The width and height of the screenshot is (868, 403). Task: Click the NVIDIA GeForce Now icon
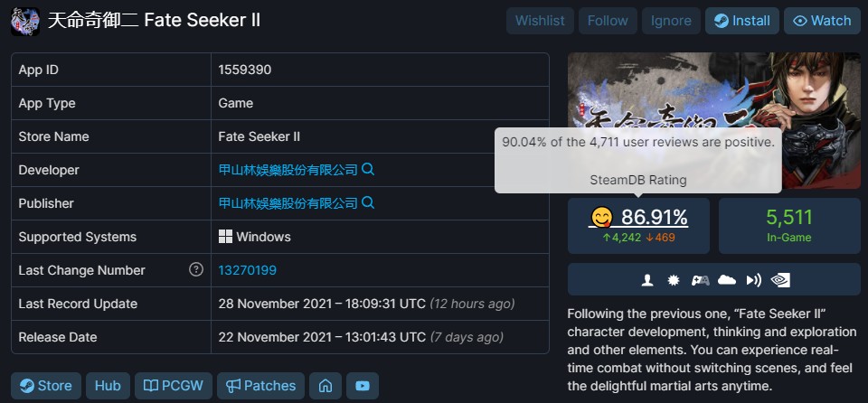pos(780,280)
